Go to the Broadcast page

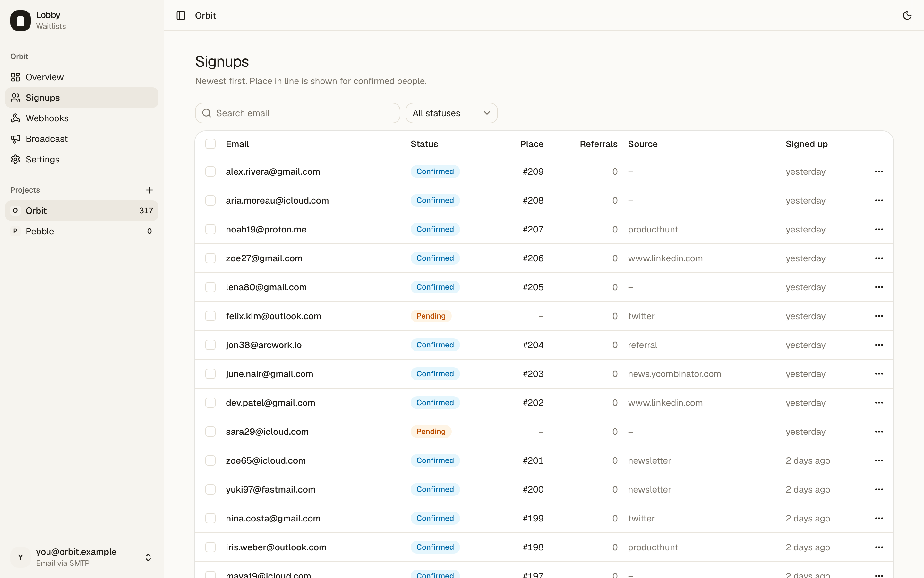pyautogui.click(x=82, y=139)
